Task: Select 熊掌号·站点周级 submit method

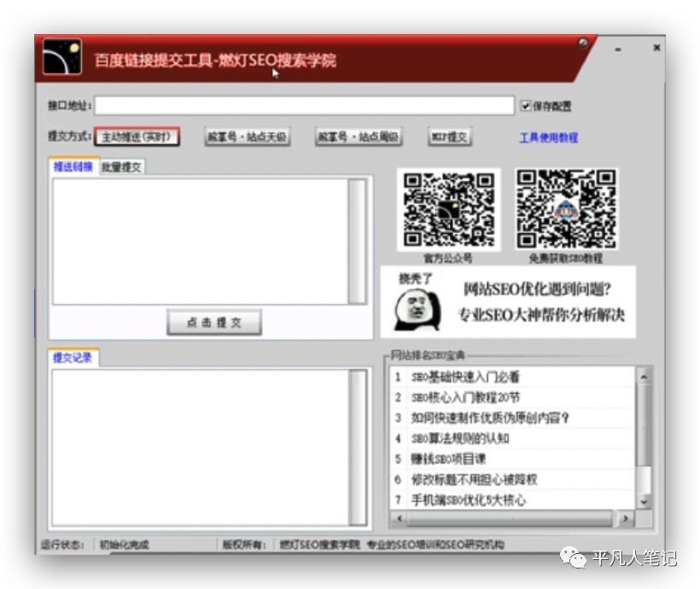Action: tap(359, 137)
